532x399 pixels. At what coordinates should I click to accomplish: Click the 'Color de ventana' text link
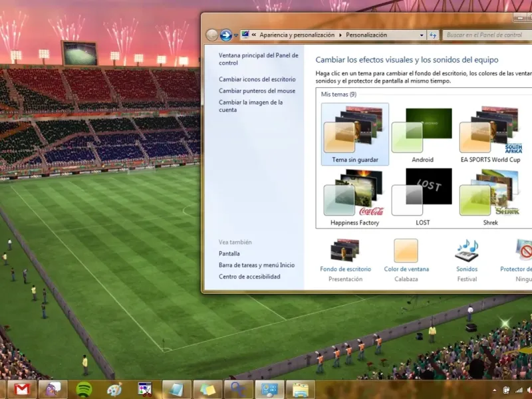click(406, 269)
